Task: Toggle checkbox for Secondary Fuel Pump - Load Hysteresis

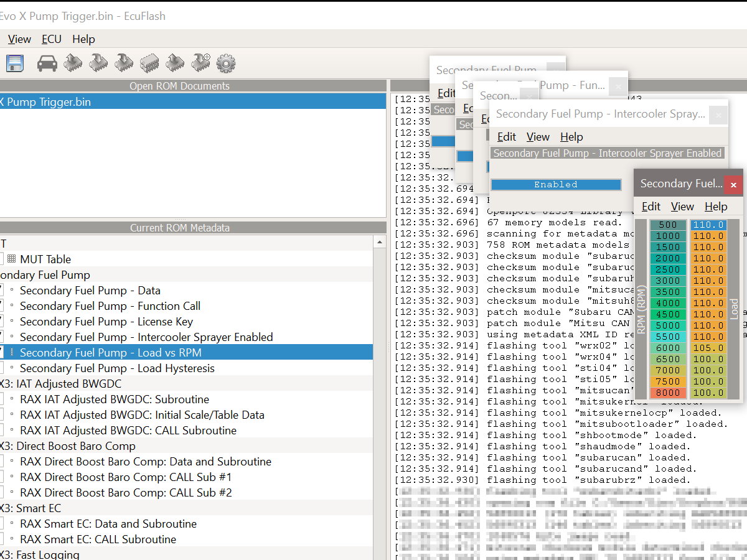Action: (2, 368)
